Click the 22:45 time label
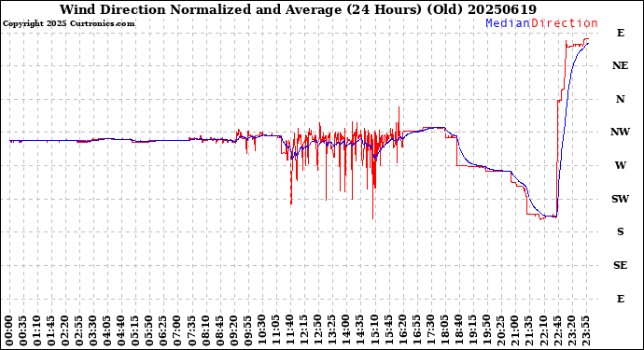 click(557, 330)
